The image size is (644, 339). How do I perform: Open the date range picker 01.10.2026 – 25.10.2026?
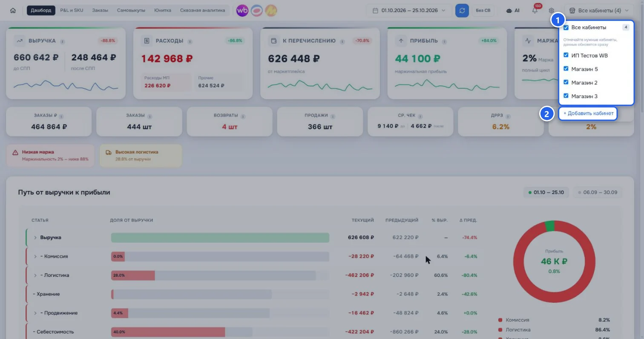pyautogui.click(x=409, y=11)
